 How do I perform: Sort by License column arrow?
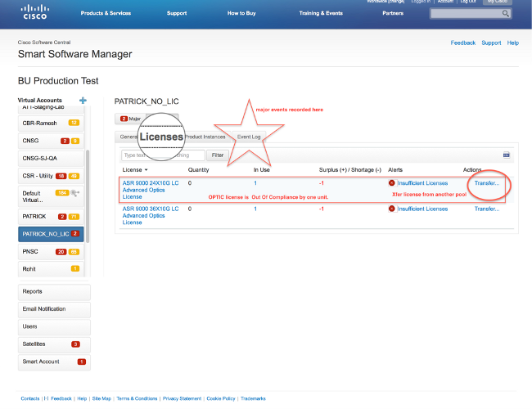(147, 170)
